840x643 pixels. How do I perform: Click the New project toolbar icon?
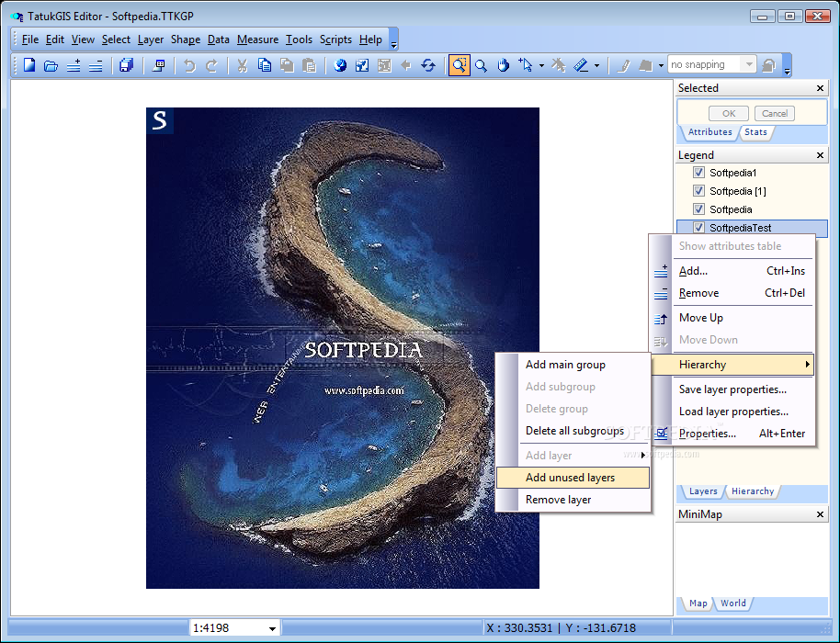point(29,65)
